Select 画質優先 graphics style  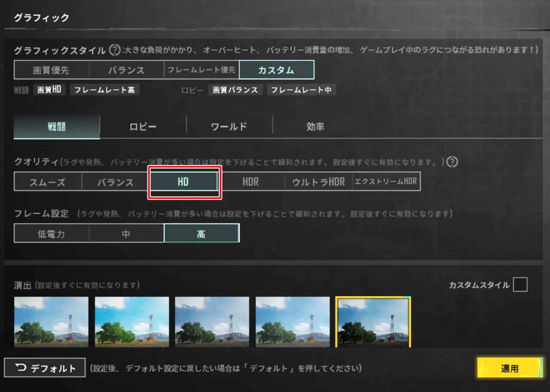[x=52, y=70]
